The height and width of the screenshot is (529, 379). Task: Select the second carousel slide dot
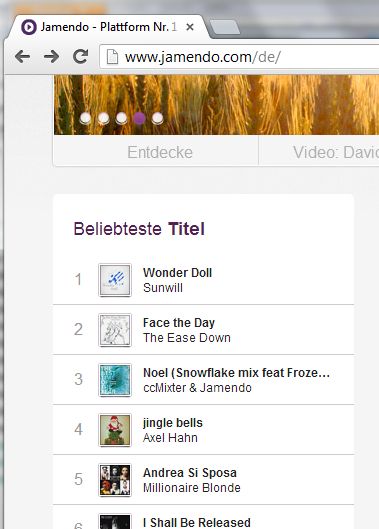(103, 118)
